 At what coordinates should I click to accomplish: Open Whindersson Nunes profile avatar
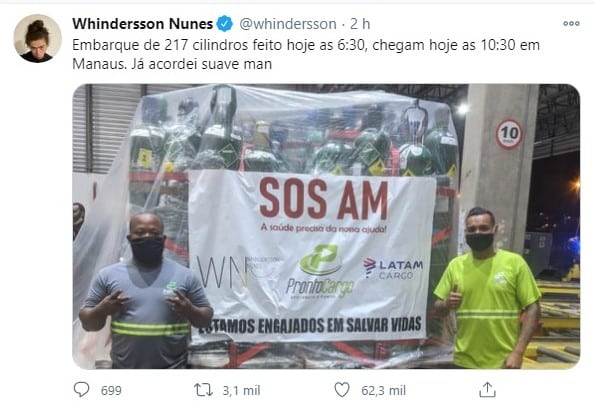37,38
